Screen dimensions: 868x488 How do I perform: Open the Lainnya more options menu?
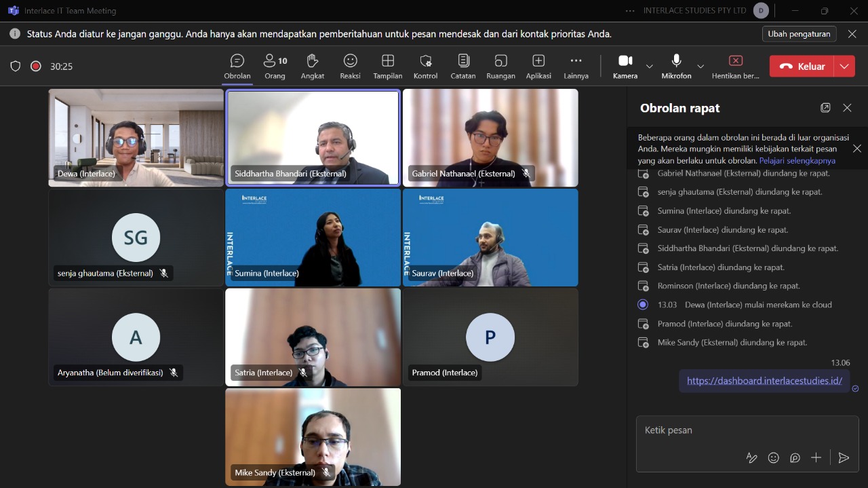[576, 67]
